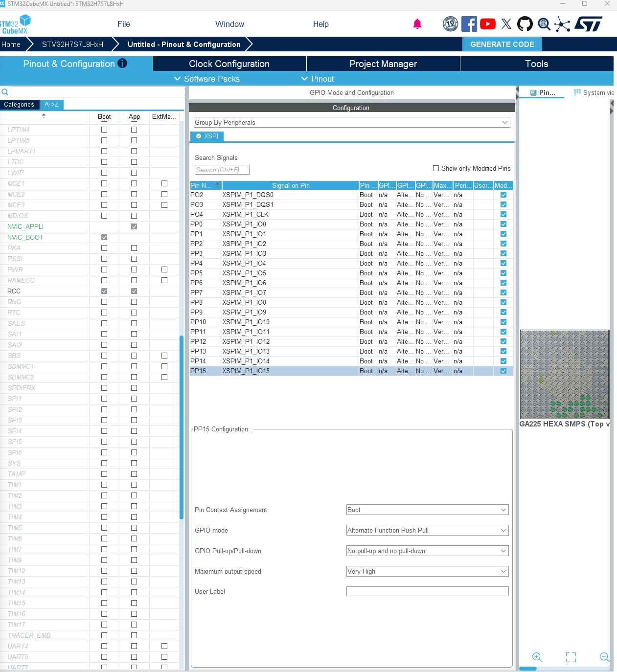Image resolution: width=617 pixels, height=672 pixels.
Task: Open the GPIO mode dropdown
Action: coord(428,530)
